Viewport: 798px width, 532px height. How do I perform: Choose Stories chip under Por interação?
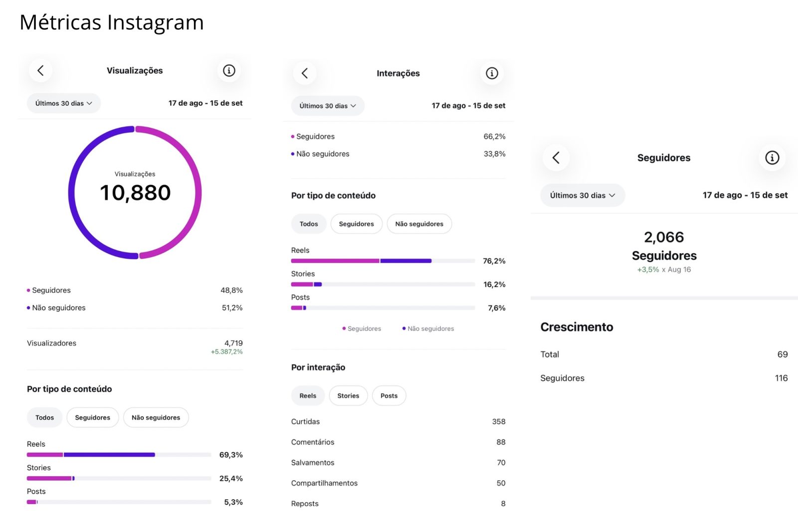348,395
